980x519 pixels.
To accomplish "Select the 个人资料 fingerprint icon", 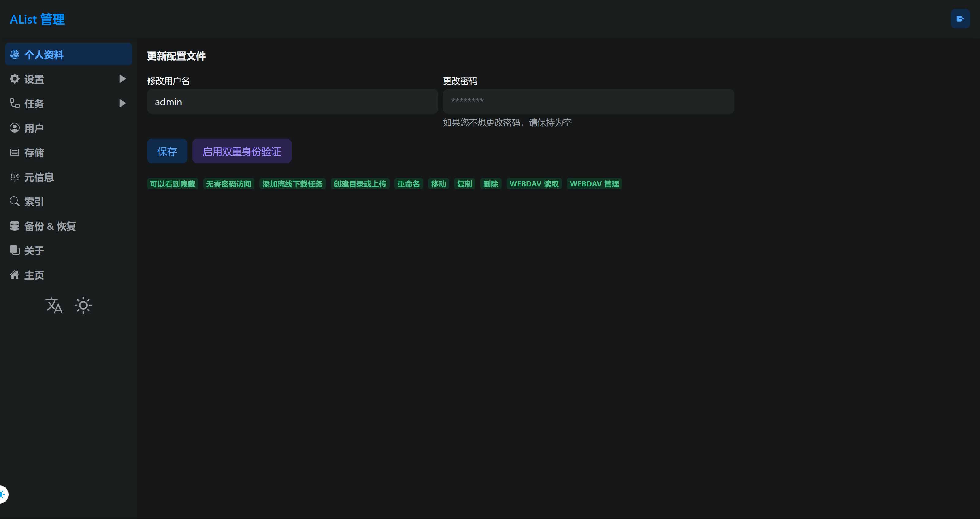I will coord(14,55).
